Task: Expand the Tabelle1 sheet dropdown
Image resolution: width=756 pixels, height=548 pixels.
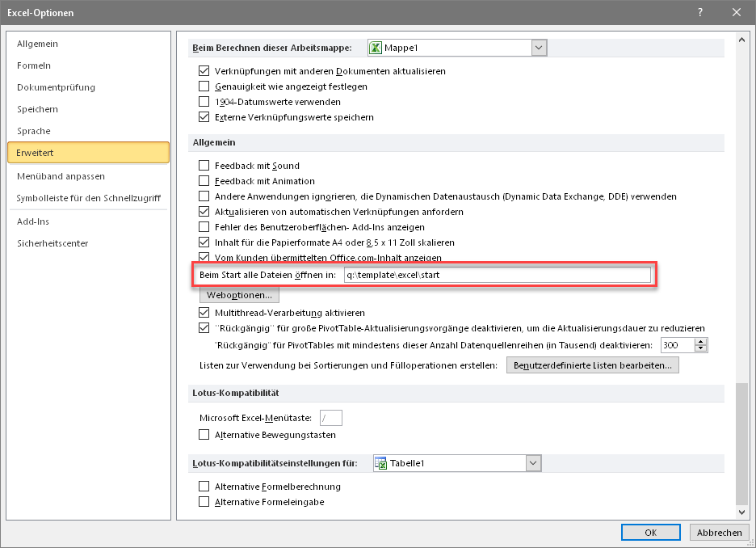Action: [x=533, y=463]
